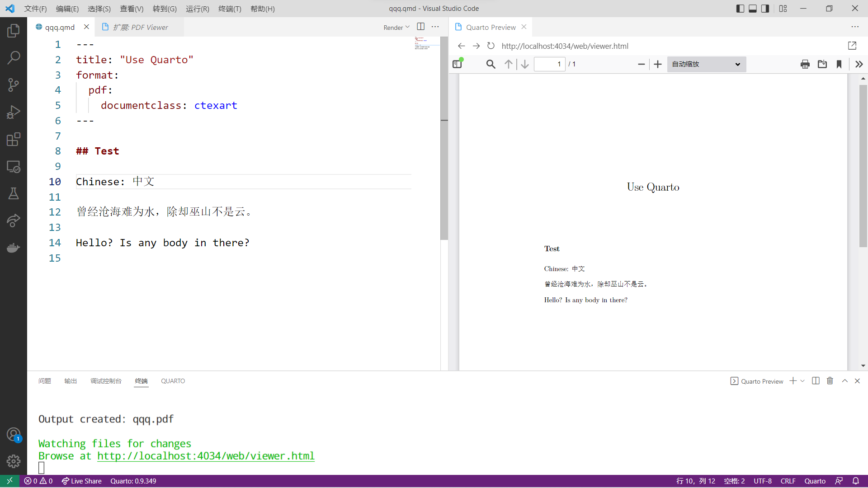Open the Accounts menu
Image resolution: width=868 pixels, height=488 pixels.
point(14,434)
